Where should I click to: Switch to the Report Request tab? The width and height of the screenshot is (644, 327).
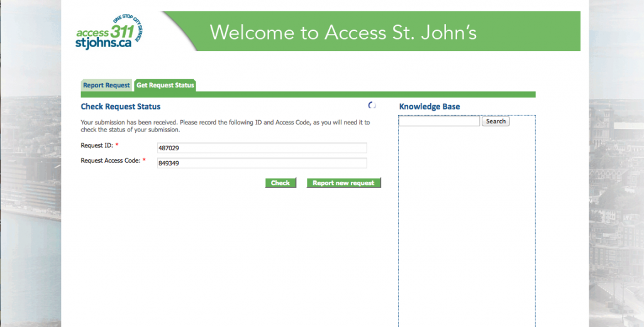click(x=106, y=86)
